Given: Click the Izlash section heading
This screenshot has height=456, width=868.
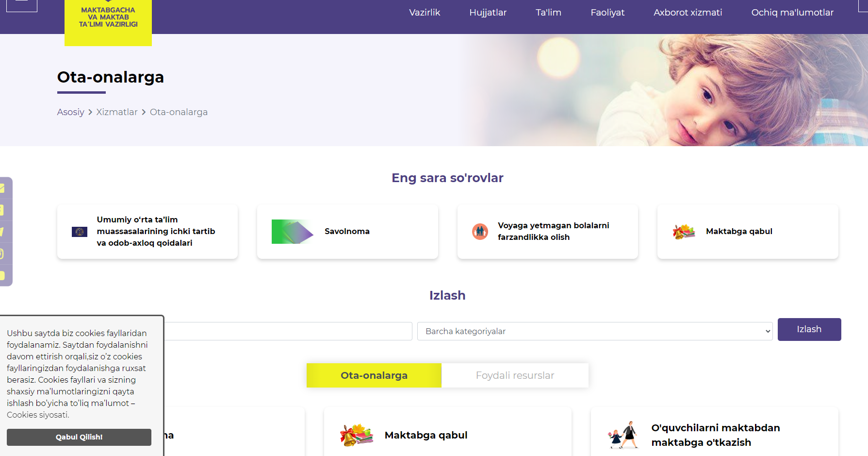Looking at the screenshot, I should point(447,295).
